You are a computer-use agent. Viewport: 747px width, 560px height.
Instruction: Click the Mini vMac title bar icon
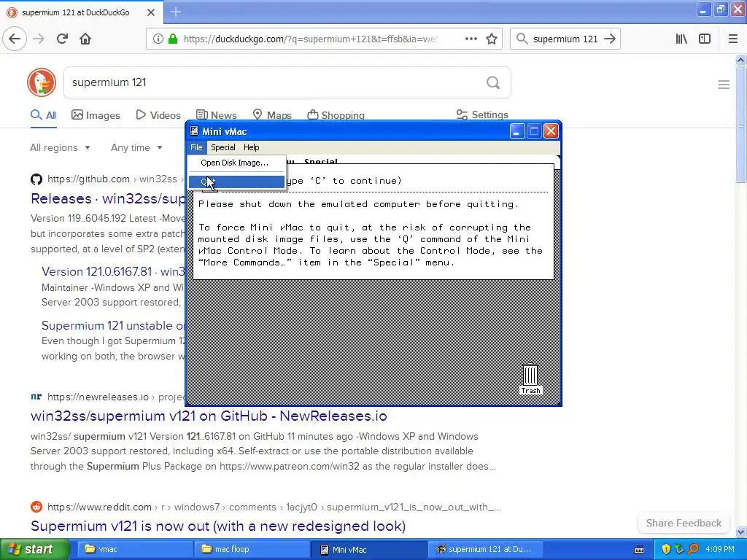click(194, 131)
